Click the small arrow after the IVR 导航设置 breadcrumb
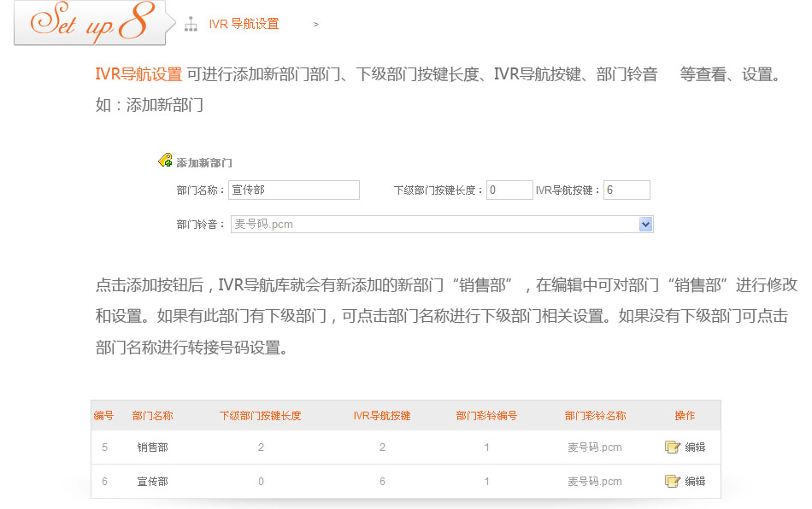Viewport: 812px width, 509px height. (316, 25)
